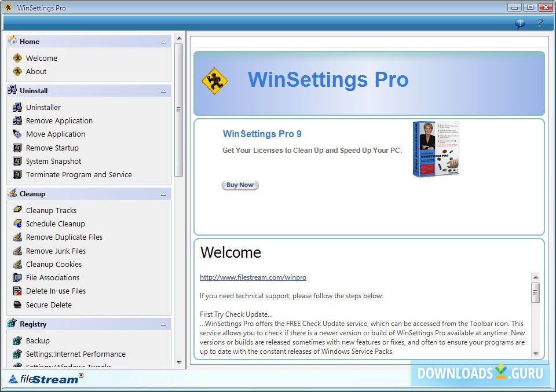This screenshot has height=392, width=556.
Task: Select Move Application
Action: tap(56, 134)
